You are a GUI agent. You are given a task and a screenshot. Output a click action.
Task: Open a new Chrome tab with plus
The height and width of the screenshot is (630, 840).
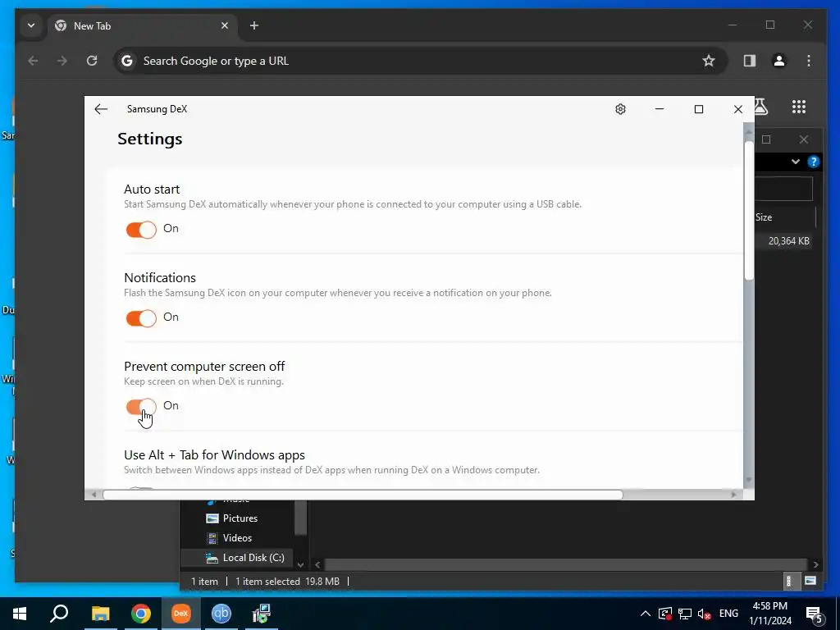(254, 25)
